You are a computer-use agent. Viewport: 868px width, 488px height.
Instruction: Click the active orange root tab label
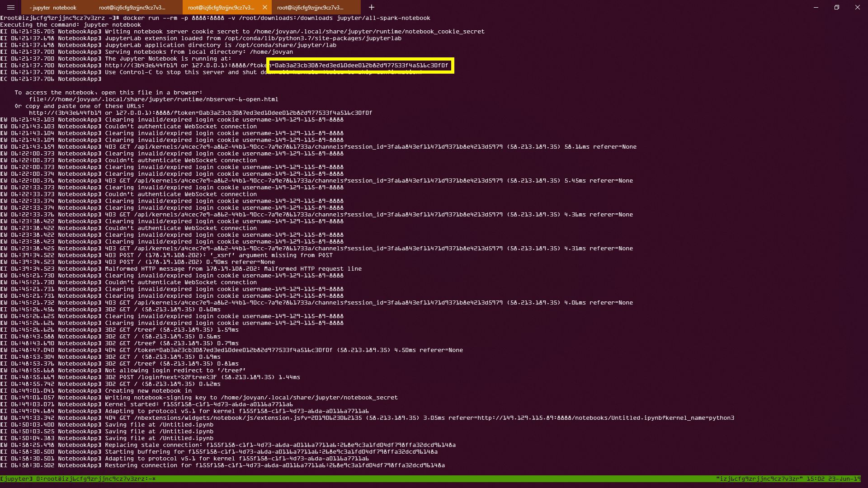coord(221,7)
